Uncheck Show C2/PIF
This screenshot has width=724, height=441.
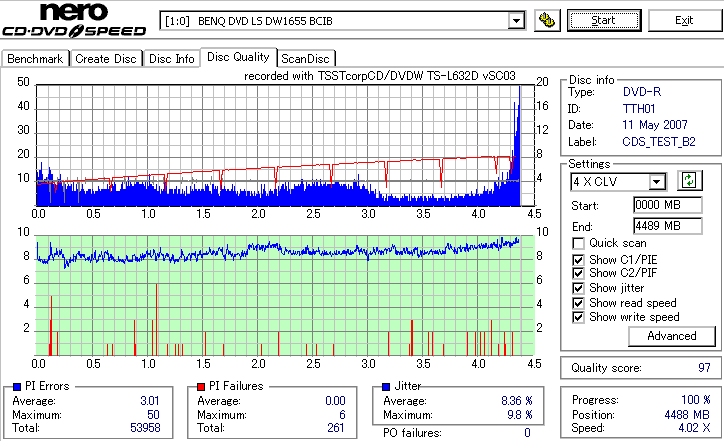point(578,273)
